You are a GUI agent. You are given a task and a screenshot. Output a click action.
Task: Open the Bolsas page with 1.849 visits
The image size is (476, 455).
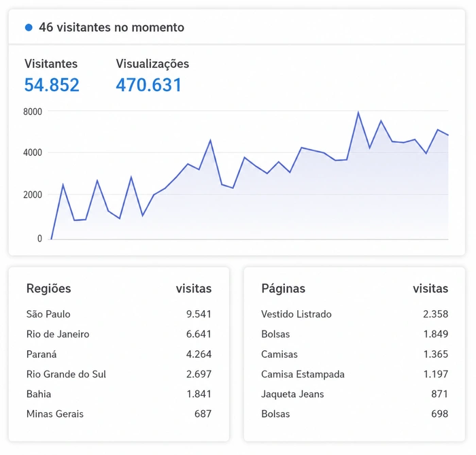click(x=354, y=334)
